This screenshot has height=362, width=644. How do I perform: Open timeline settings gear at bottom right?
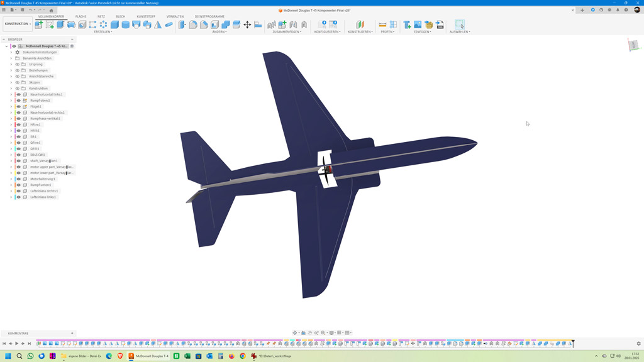[x=638, y=344]
